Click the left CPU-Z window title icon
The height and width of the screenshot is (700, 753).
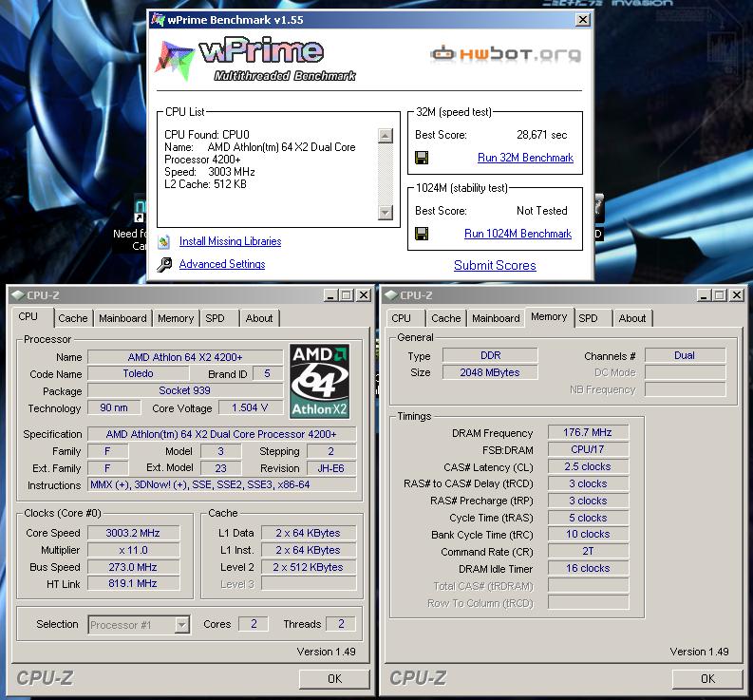coord(18,295)
